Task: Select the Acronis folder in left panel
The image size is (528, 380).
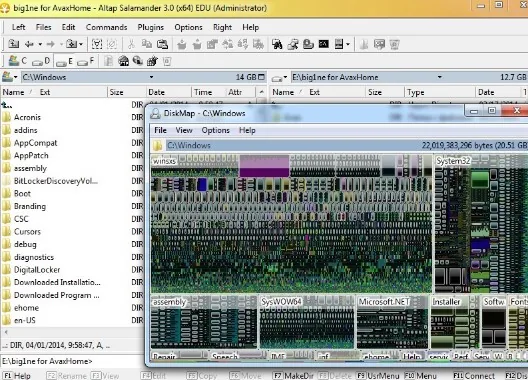Action: tap(27, 117)
